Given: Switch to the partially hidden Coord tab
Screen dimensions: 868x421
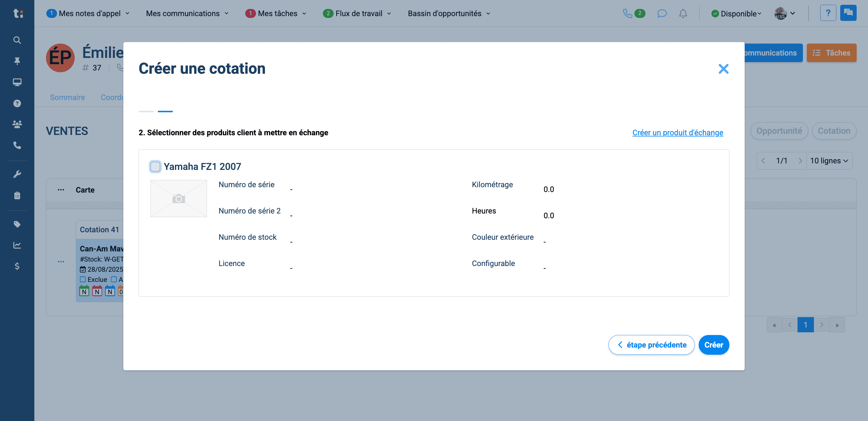Looking at the screenshot, I should pyautogui.click(x=112, y=97).
